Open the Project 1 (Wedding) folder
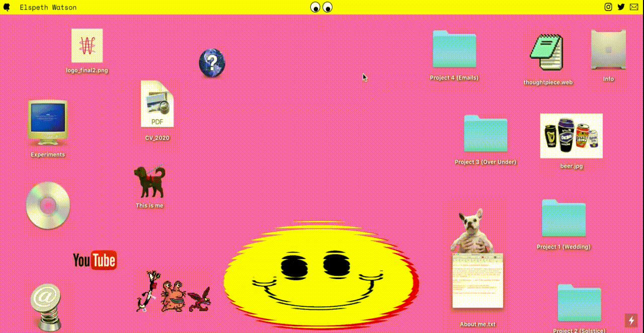This screenshot has width=644, height=333. (x=563, y=217)
